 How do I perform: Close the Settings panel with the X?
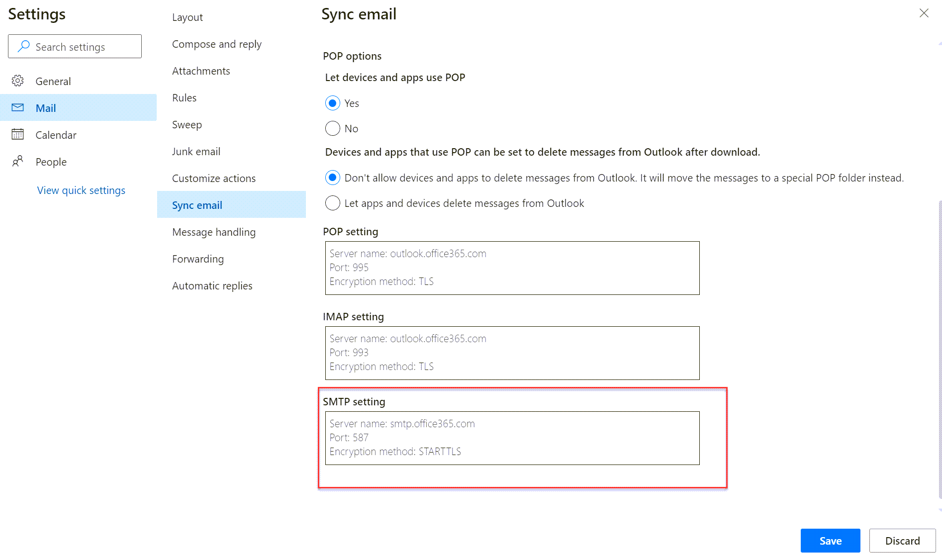[924, 13]
